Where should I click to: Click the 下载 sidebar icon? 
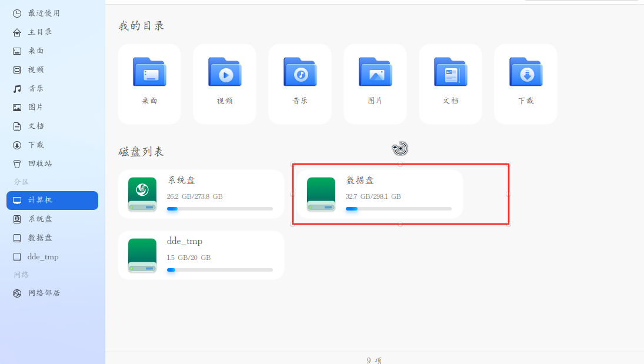[17, 145]
